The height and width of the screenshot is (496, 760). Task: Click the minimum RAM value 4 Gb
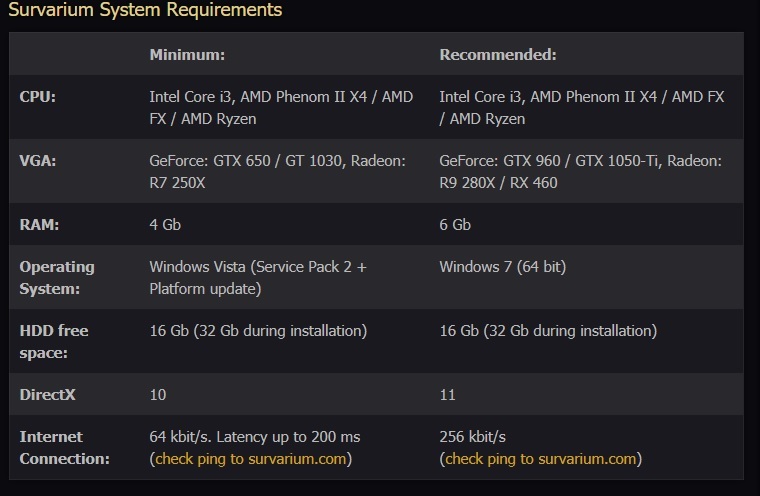pyautogui.click(x=165, y=225)
